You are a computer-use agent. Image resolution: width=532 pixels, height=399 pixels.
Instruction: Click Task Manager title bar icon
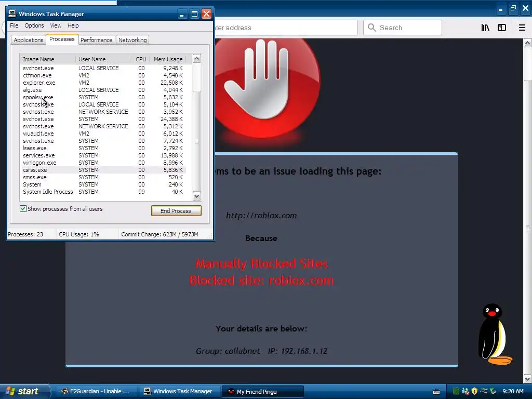pyautogui.click(x=12, y=14)
